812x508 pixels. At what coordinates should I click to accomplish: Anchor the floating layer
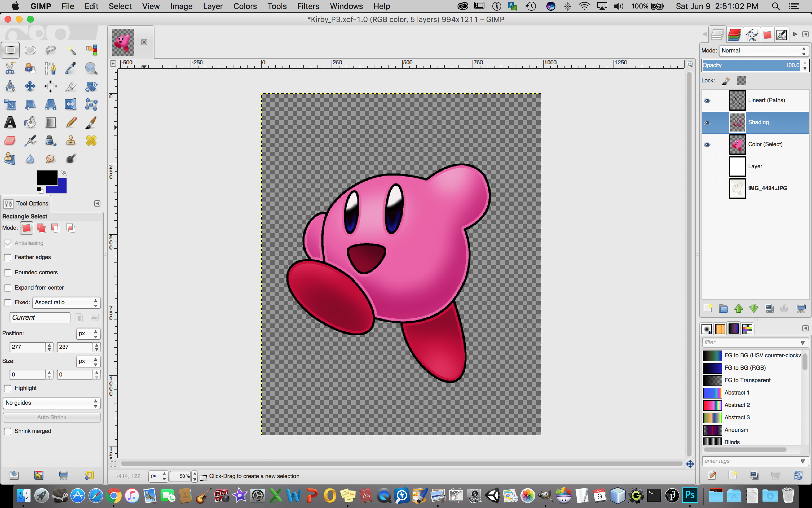click(x=784, y=308)
